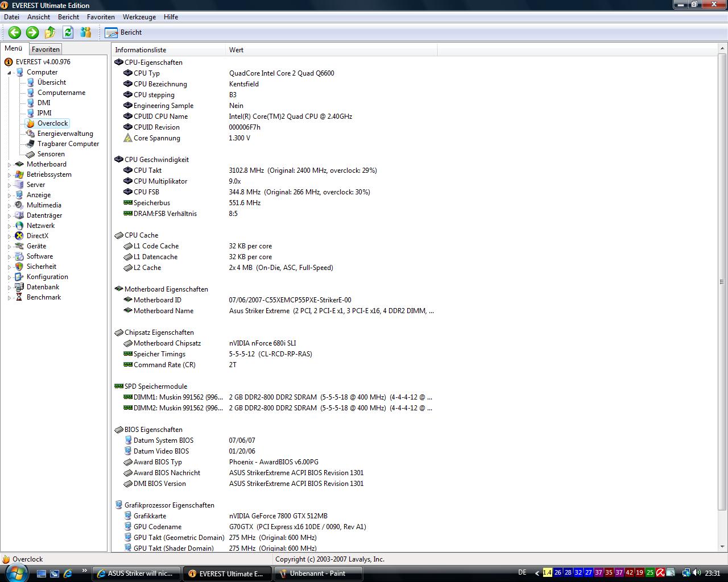The image size is (728, 582).
Task: Open Internet Explorer quick launch icon
Action: pyautogui.click(x=68, y=573)
